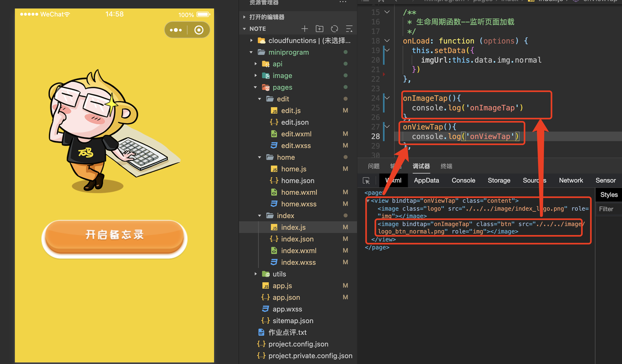Open index.wxss in the file tree
The height and width of the screenshot is (364, 622).
point(298,262)
